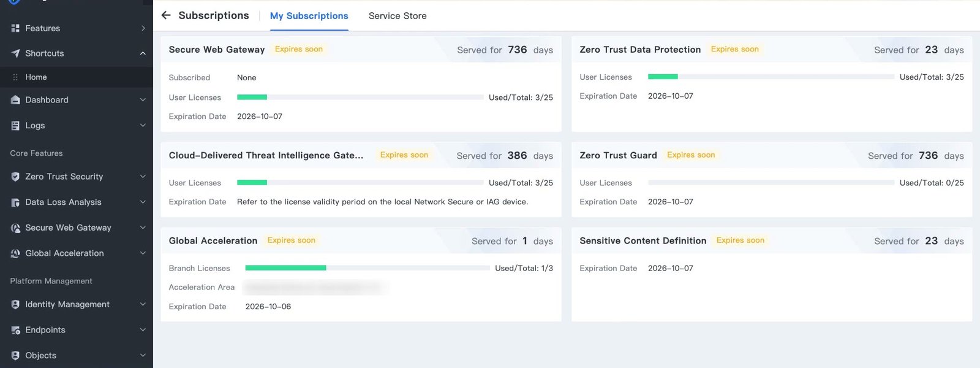
Task: Click the Data Loss Analysis icon
Action: [x=15, y=202]
